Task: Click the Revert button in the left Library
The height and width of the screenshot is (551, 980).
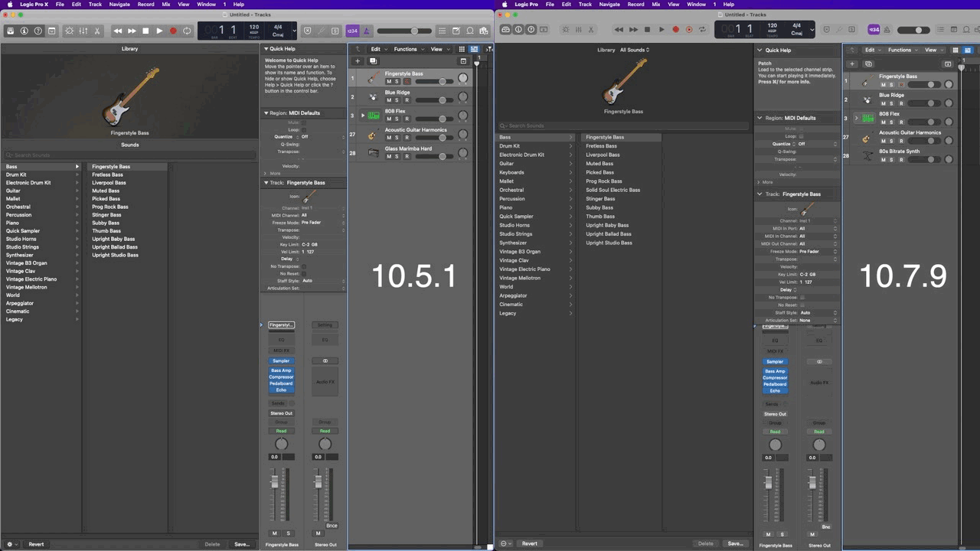Action: click(36, 544)
